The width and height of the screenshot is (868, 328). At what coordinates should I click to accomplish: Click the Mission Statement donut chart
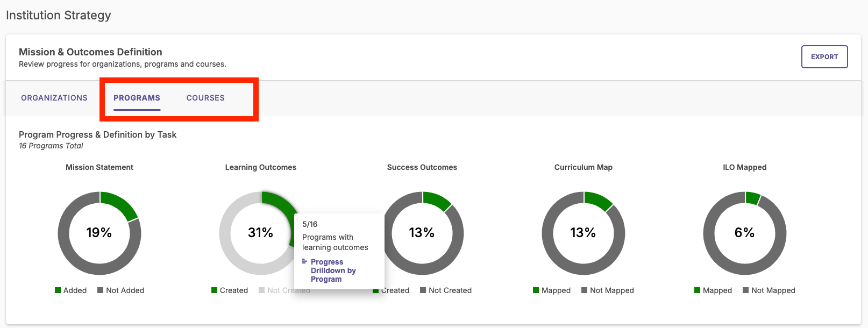tap(99, 233)
